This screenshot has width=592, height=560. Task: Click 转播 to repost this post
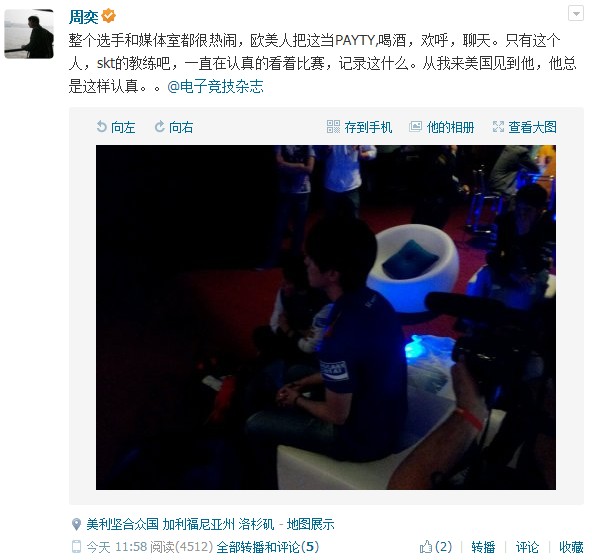point(483,547)
